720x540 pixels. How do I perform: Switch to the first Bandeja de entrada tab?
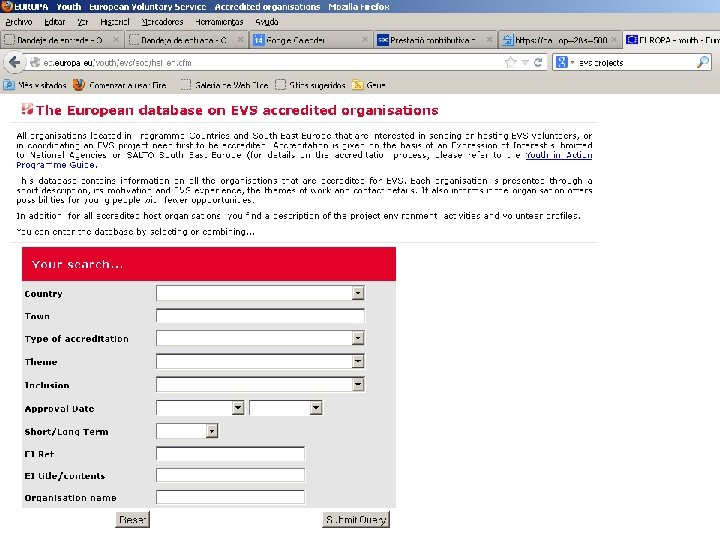tap(60, 40)
